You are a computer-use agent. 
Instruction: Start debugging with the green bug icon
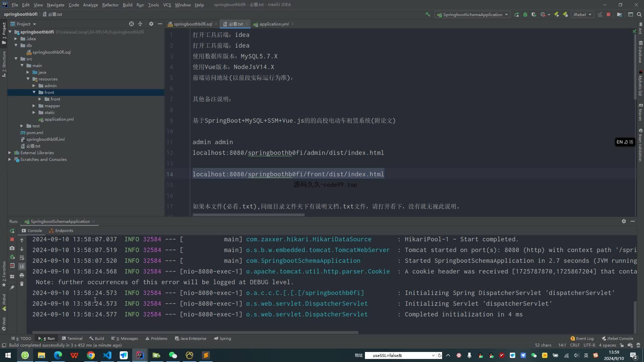525,14
